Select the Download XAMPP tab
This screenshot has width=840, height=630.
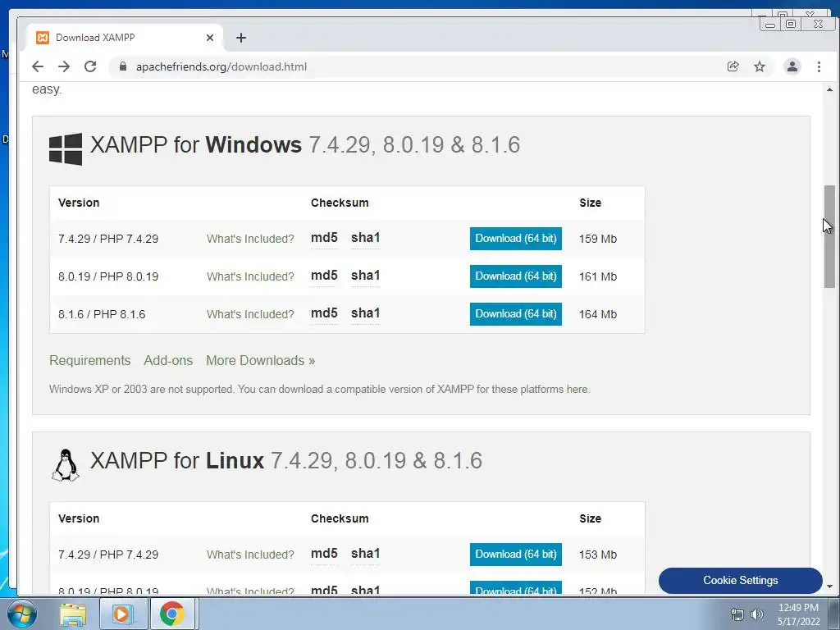click(125, 38)
